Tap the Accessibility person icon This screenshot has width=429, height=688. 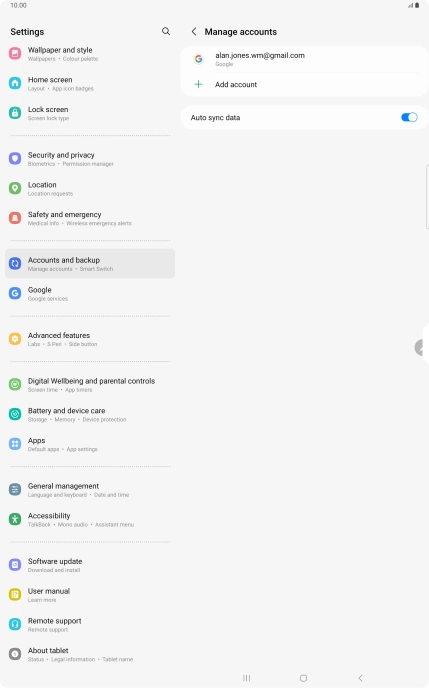15,519
